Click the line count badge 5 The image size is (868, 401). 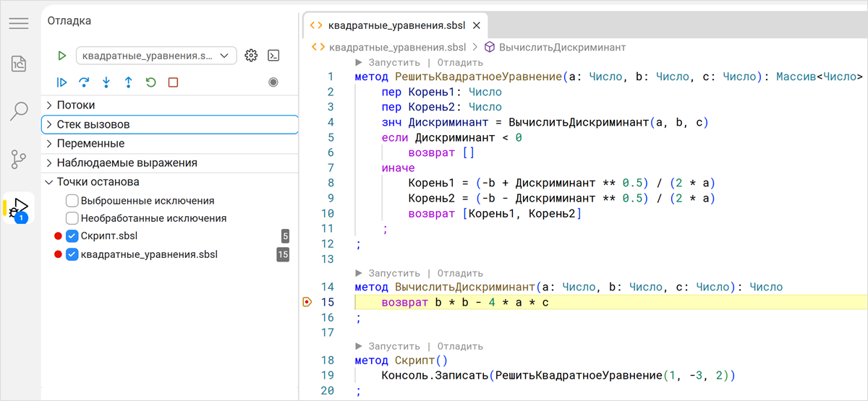click(x=285, y=236)
